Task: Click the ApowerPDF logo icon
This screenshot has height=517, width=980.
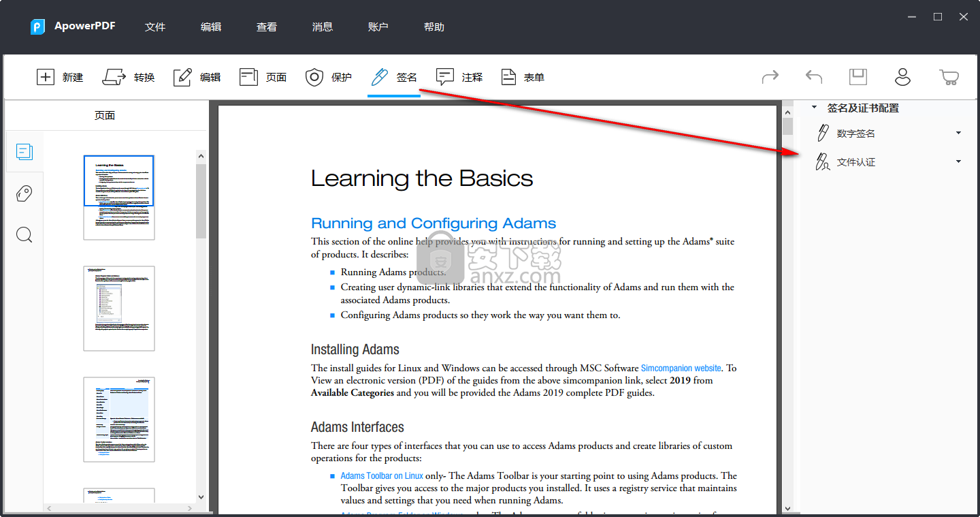Action: pyautogui.click(x=37, y=27)
